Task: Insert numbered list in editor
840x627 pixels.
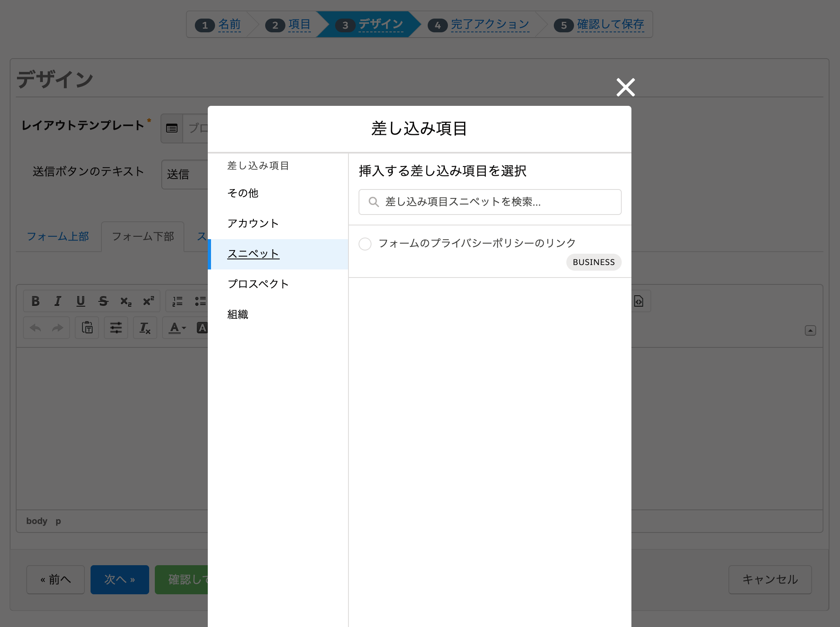Action: tap(177, 301)
